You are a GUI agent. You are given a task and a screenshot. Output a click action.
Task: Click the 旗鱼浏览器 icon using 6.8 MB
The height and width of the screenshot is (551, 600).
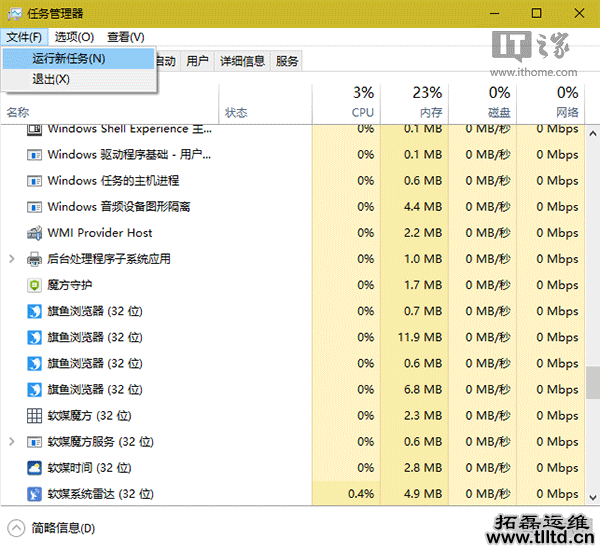point(34,390)
